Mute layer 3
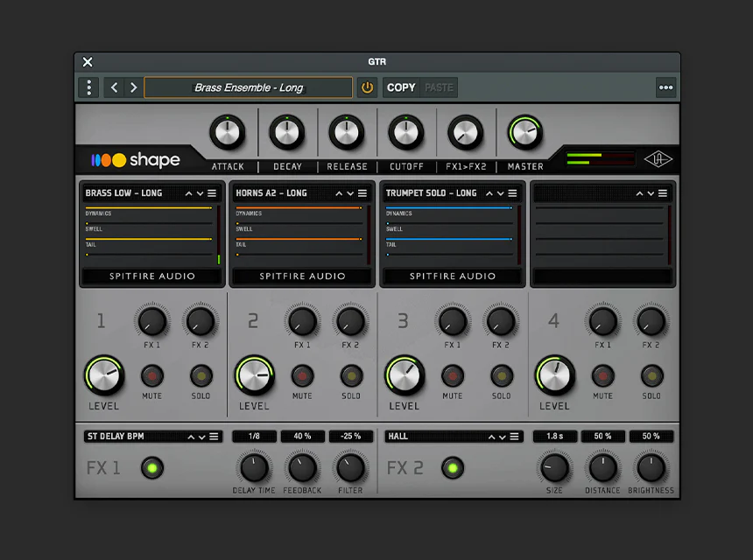Viewport: 753px width, 560px height. point(453,376)
